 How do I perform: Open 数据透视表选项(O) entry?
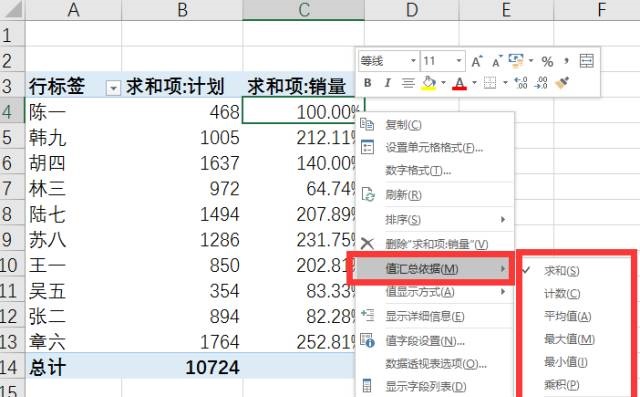pyautogui.click(x=435, y=364)
